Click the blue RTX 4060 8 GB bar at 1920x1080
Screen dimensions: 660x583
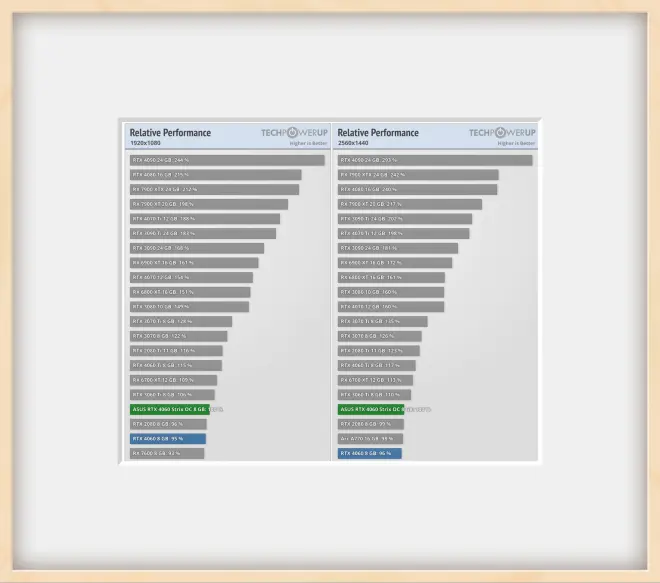(167, 438)
